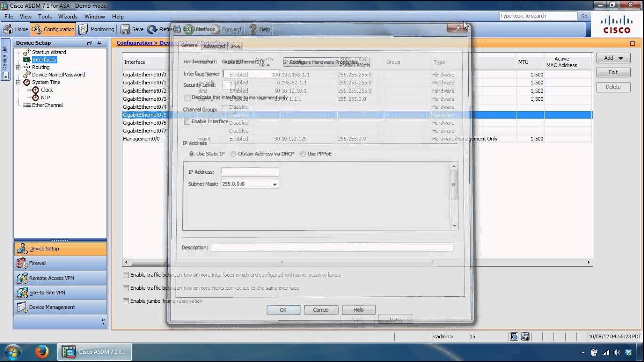Open the File menu
Image resolution: width=644 pixels, height=362 pixels.
pos(9,16)
